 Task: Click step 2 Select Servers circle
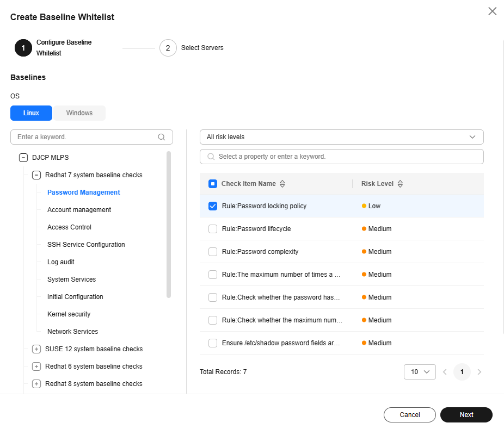click(x=168, y=48)
